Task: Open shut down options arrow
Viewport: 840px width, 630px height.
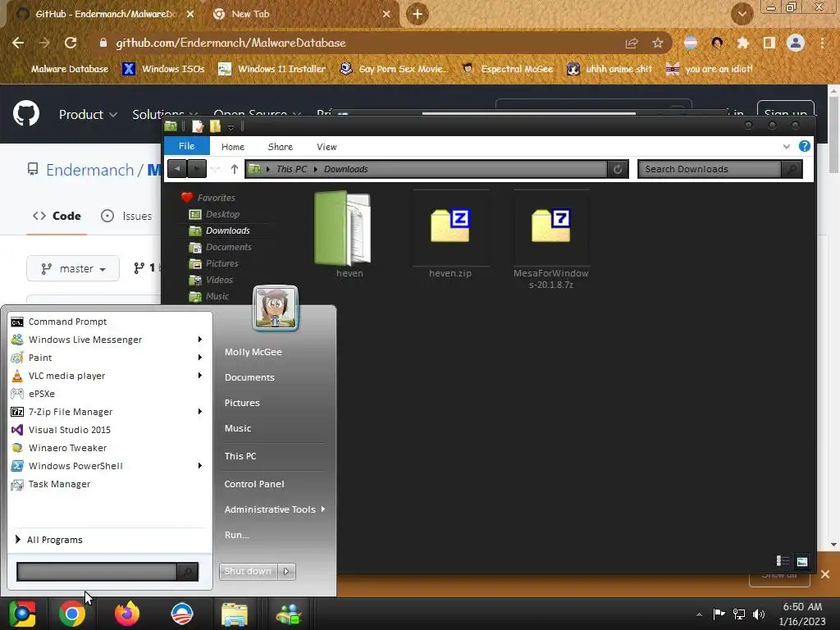Action: (x=286, y=571)
